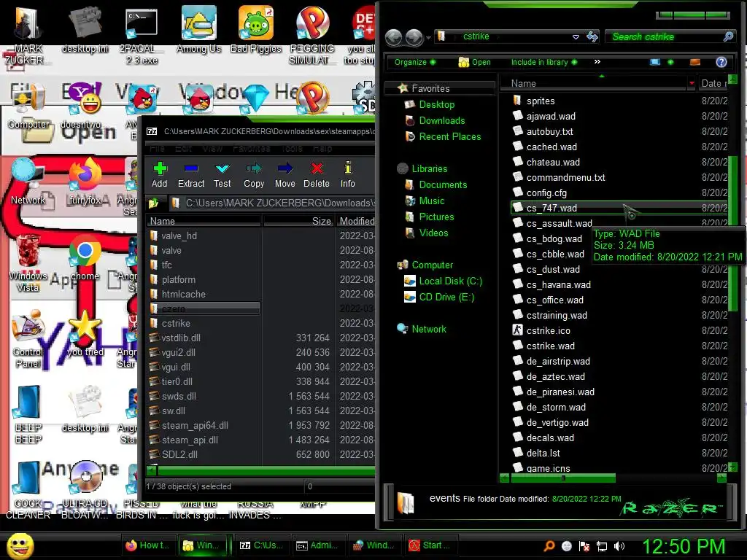Open the Favorites menu in 7-Zip
Screen dimensions: 747x560
(251, 149)
